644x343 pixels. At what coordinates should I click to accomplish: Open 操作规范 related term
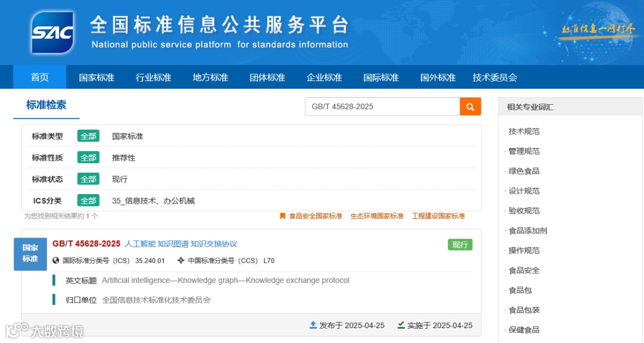tap(524, 250)
